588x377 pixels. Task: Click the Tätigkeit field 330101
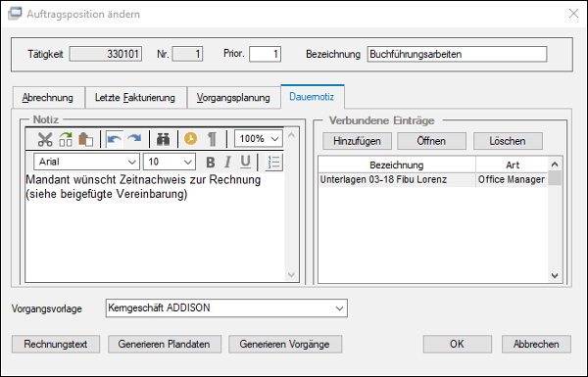click(x=106, y=54)
